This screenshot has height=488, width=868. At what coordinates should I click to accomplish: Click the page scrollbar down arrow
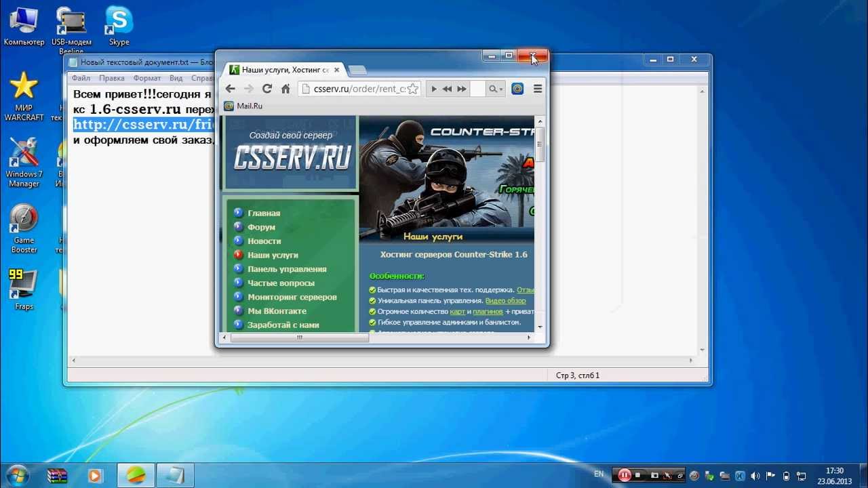540,327
